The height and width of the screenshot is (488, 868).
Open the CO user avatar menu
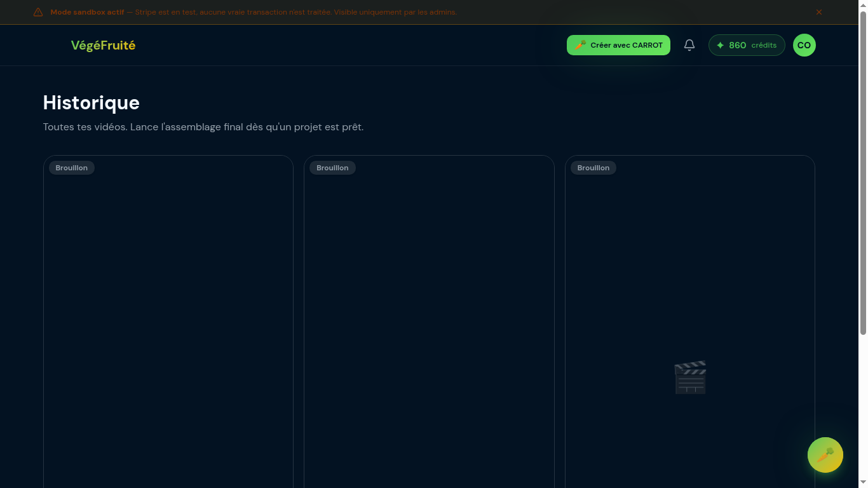coord(804,45)
